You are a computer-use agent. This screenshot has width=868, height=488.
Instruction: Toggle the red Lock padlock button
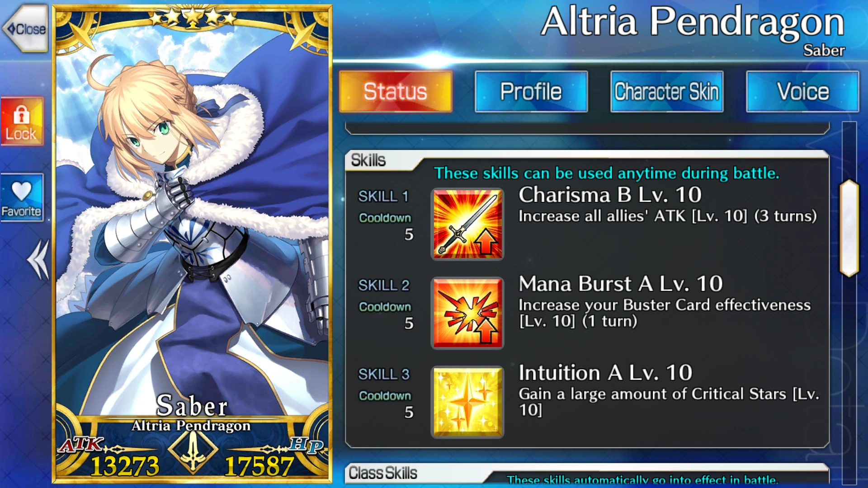(x=22, y=122)
